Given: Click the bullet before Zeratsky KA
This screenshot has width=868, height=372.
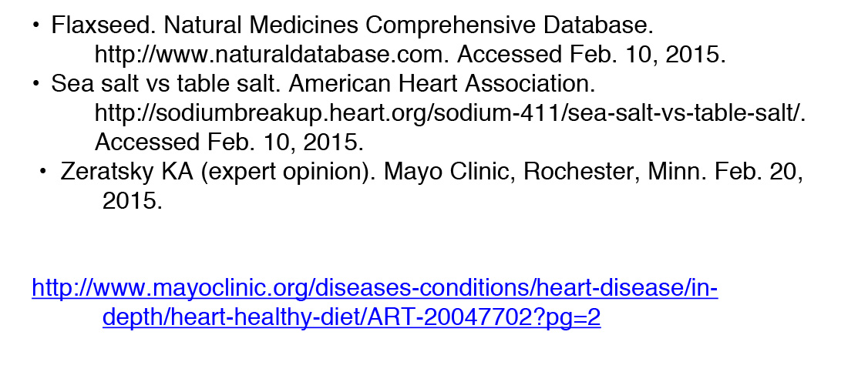Looking at the screenshot, I should pyautogui.click(x=44, y=173).
